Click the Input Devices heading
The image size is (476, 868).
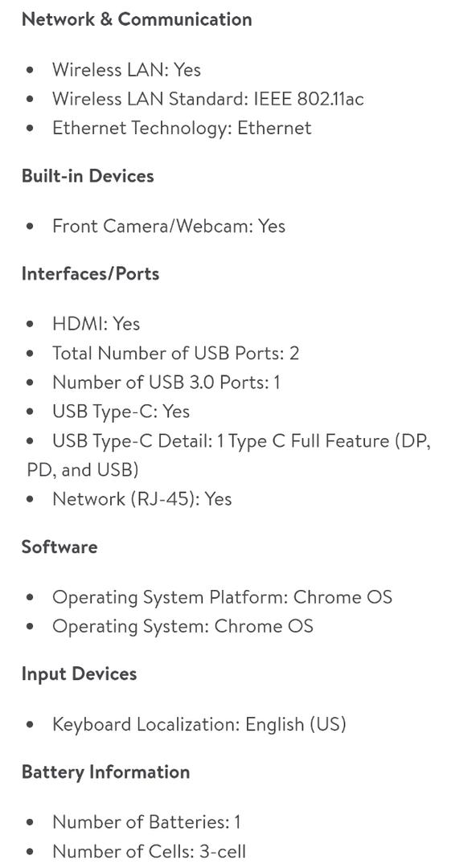[x=80, y=674]
